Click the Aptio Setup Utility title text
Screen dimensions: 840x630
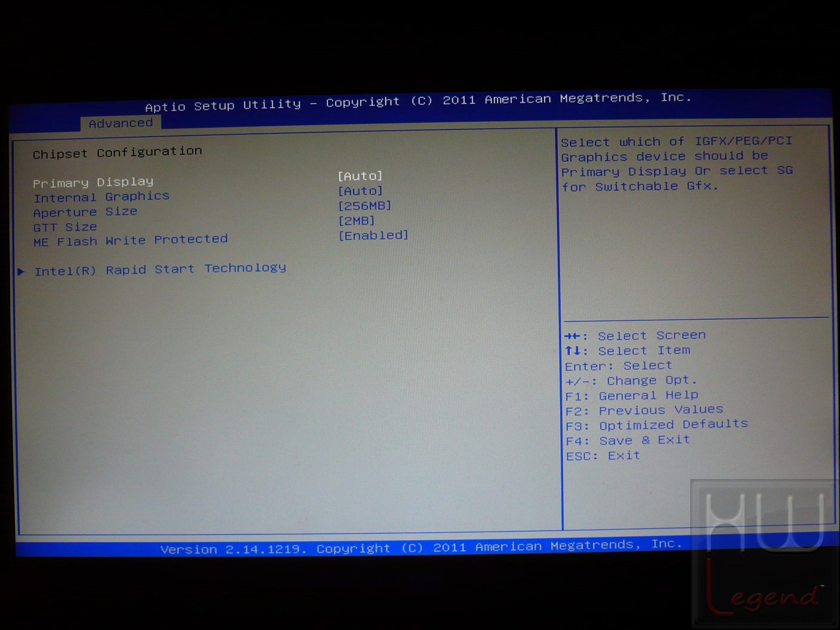click(418, 102)
